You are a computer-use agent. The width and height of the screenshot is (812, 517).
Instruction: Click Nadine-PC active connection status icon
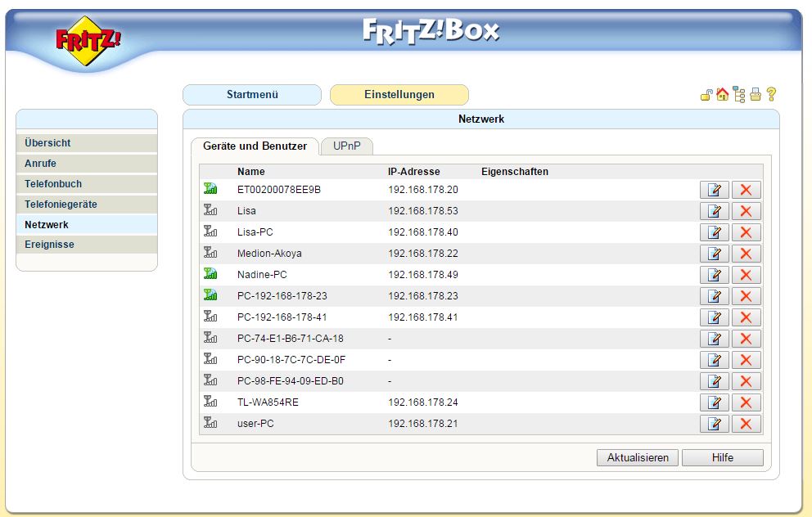pos(210,274)
